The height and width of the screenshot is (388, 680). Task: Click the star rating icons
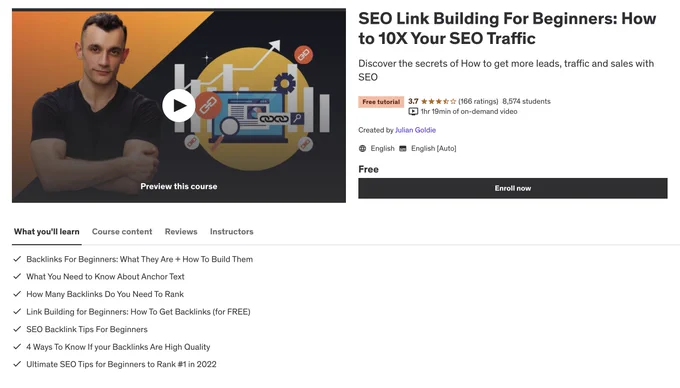click(x=438, y=101)
